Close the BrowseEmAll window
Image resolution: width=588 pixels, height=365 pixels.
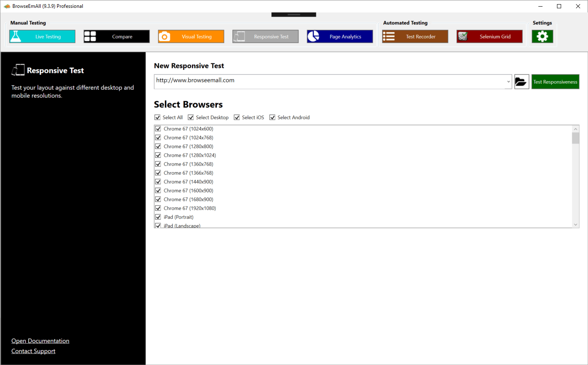coord(578,6)
